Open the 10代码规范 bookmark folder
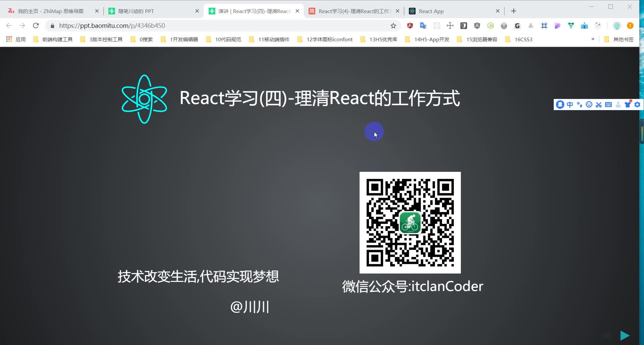644x345 pixels. [224, 39]
